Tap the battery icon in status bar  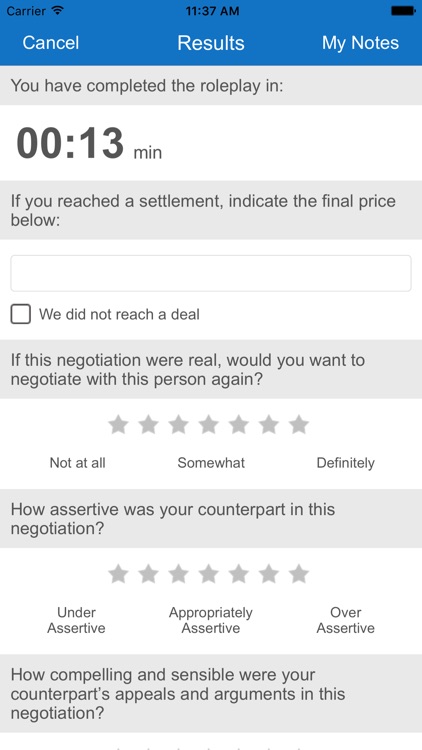tap(403, 11)
